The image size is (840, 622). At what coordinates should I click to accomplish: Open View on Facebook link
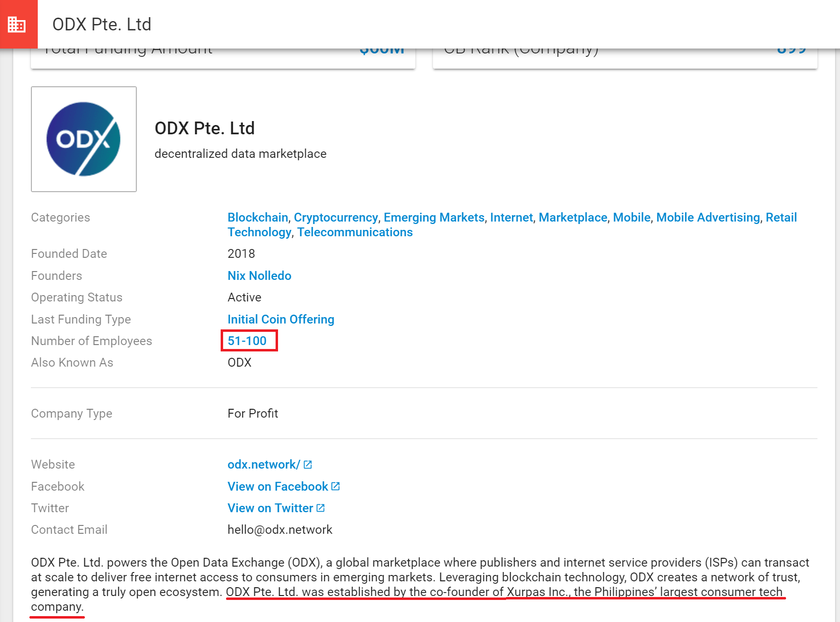278,487
